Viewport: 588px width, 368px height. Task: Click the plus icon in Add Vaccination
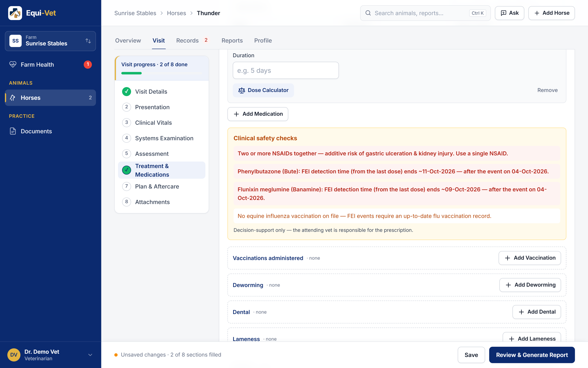tap(507, 258)
